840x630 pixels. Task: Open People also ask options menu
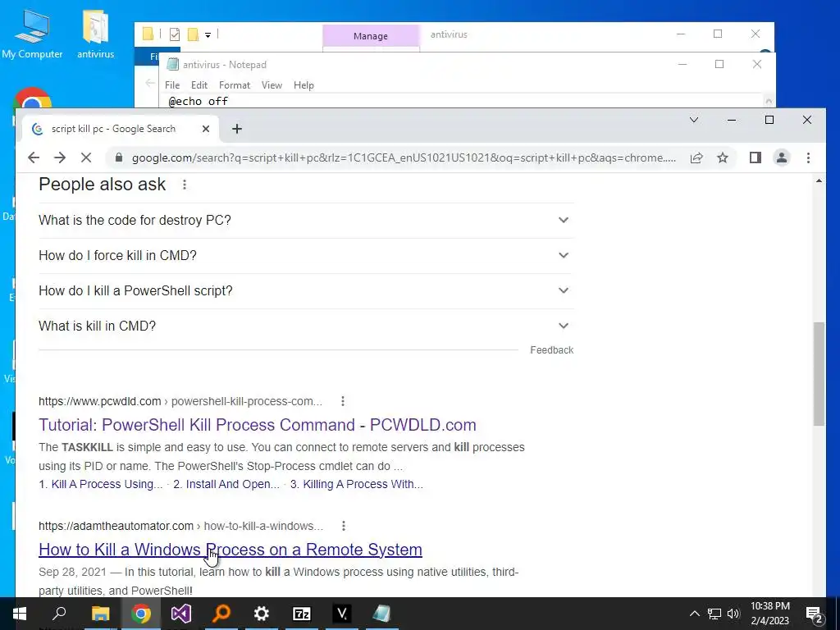coord(185,185)
